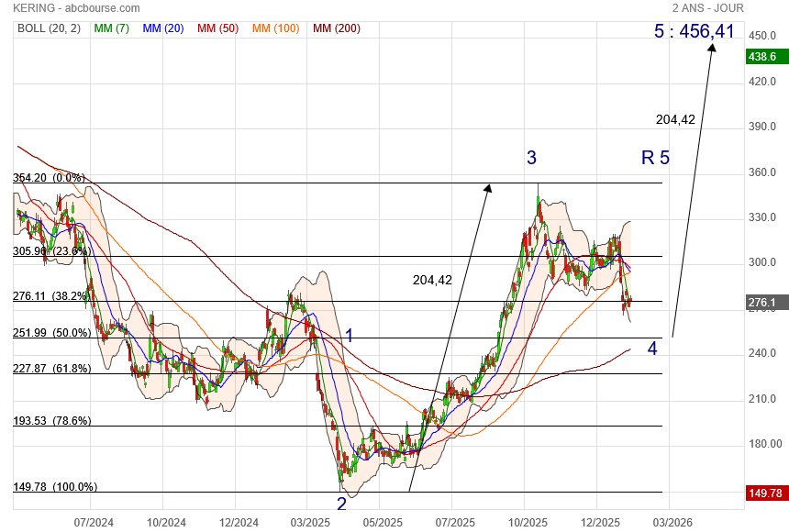Click the 240.0 price axis label
Image resolution: width=789 pixels, height=532 pixels.
coord(761,353)
